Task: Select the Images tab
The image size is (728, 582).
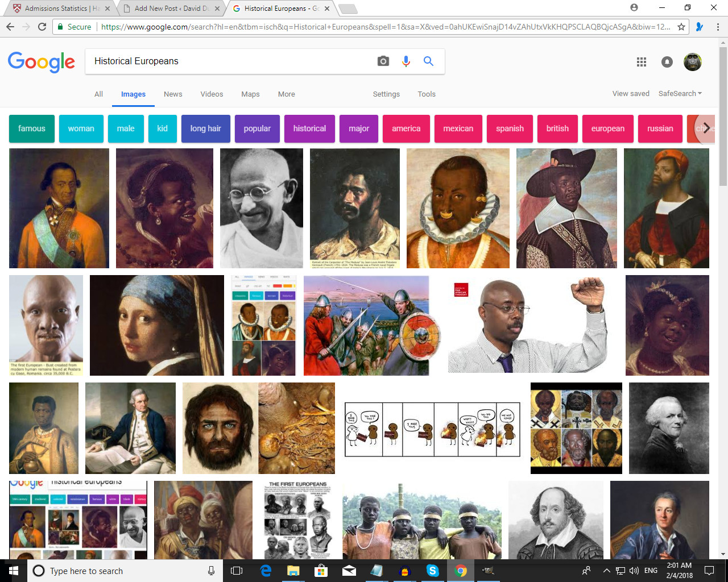Action: pos(133,94)
